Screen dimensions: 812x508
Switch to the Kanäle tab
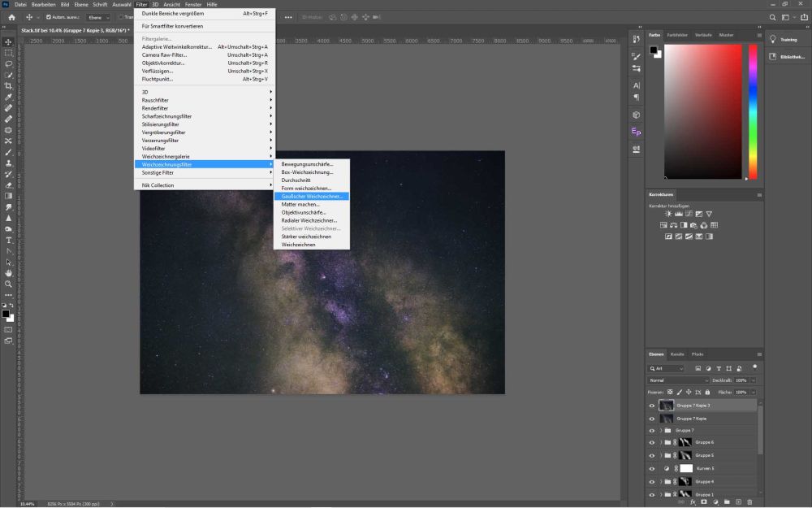pos(677,354)
